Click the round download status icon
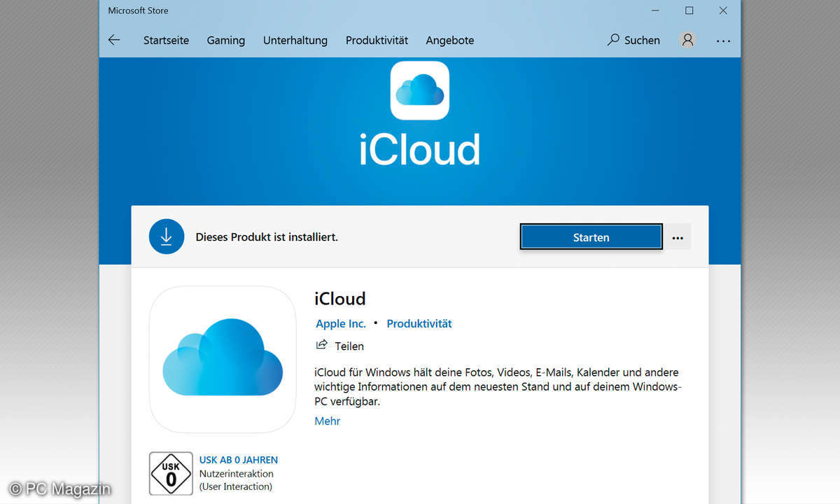Screen dimensions: 840x504 167,237
